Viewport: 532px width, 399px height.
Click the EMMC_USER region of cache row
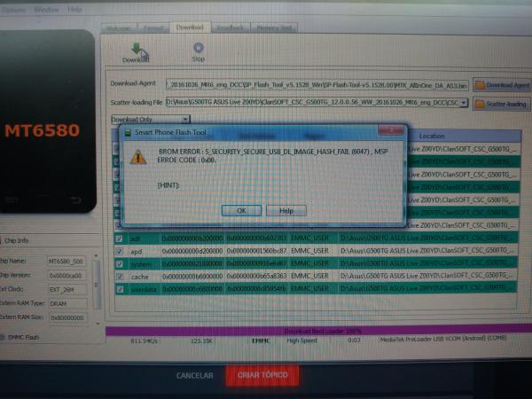pos(309,276)
